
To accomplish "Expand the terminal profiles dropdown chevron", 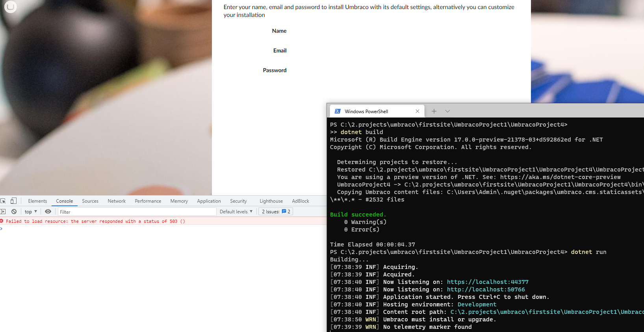I will coord(447,111).
